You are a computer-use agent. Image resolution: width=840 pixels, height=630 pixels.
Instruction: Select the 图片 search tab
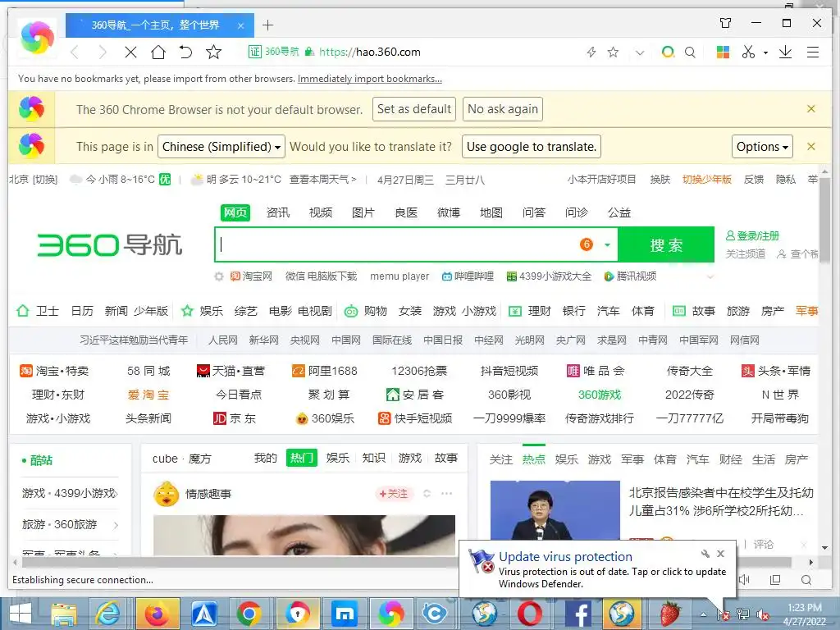pyautogui.click(x=363, y=212)
